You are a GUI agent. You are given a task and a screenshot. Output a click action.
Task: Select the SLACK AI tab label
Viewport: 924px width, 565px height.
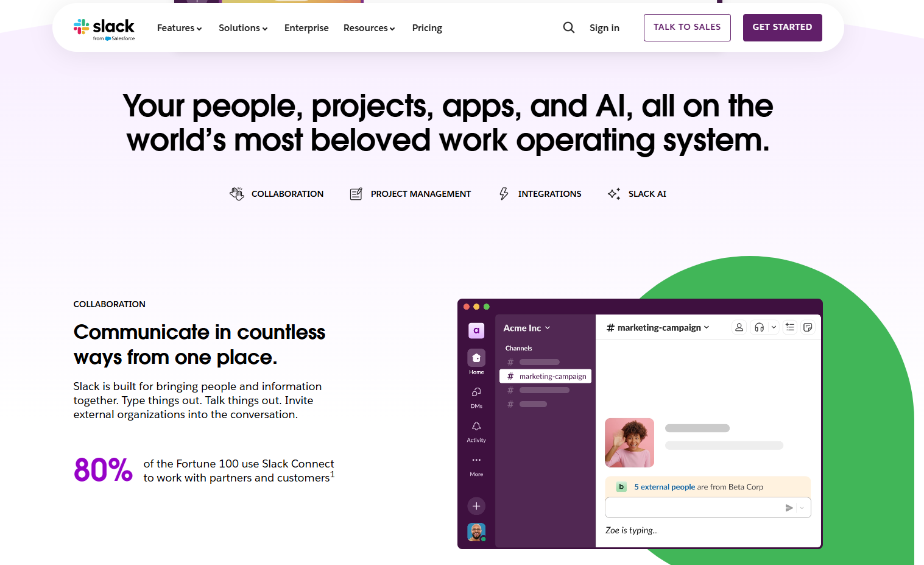tap(647, 194)
